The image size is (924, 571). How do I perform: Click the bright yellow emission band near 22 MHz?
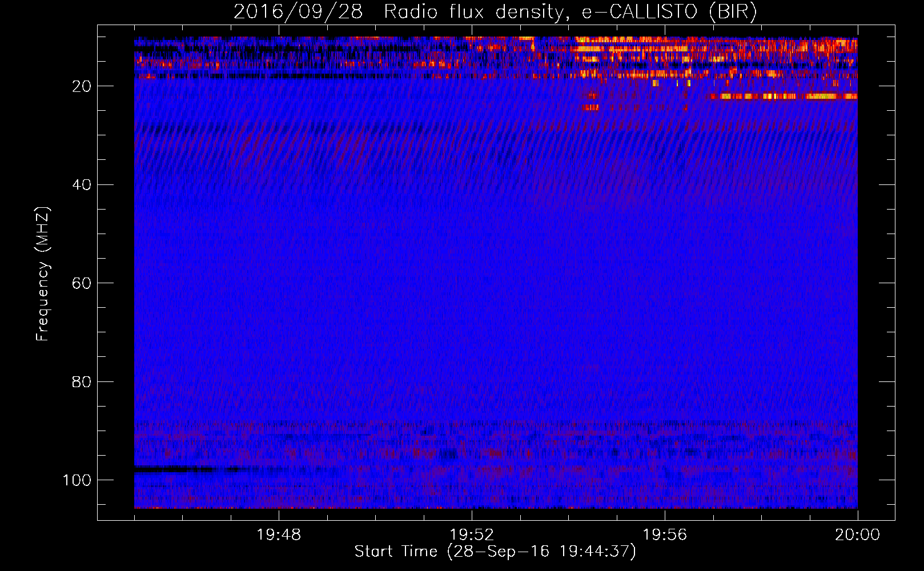click(782, 96)
